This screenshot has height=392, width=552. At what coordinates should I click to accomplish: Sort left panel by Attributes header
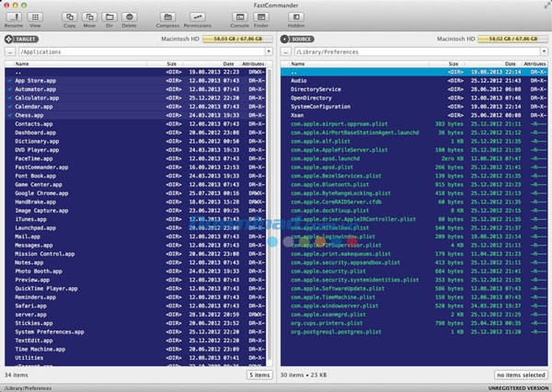pyautogui.click(x=253, y=63)
